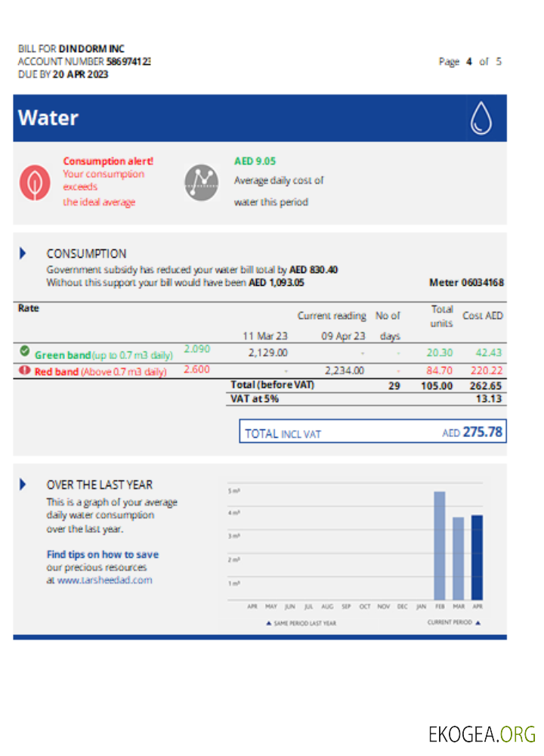Click green total units 20.30
544x756 pixels.
pyautogui.click(x=440, y=353)
